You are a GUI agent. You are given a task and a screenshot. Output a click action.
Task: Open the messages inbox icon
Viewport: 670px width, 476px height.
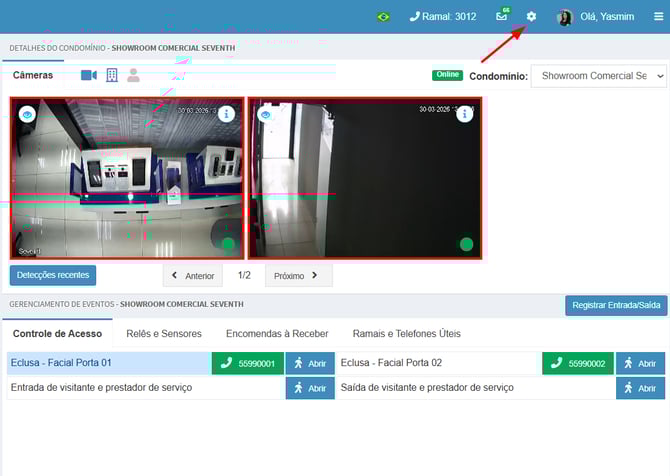click(x=501, y=17)
